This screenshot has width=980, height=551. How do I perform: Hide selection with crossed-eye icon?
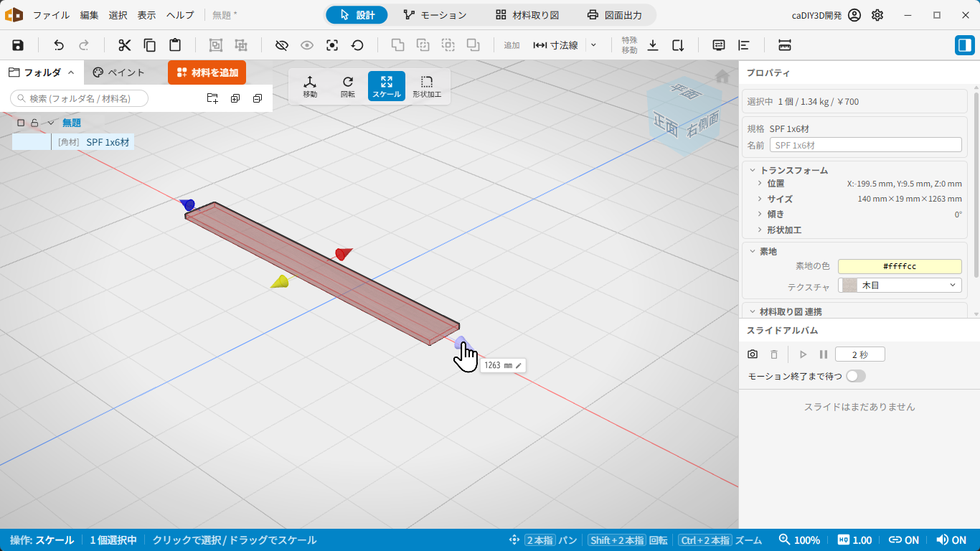click(x=282, y=45)
